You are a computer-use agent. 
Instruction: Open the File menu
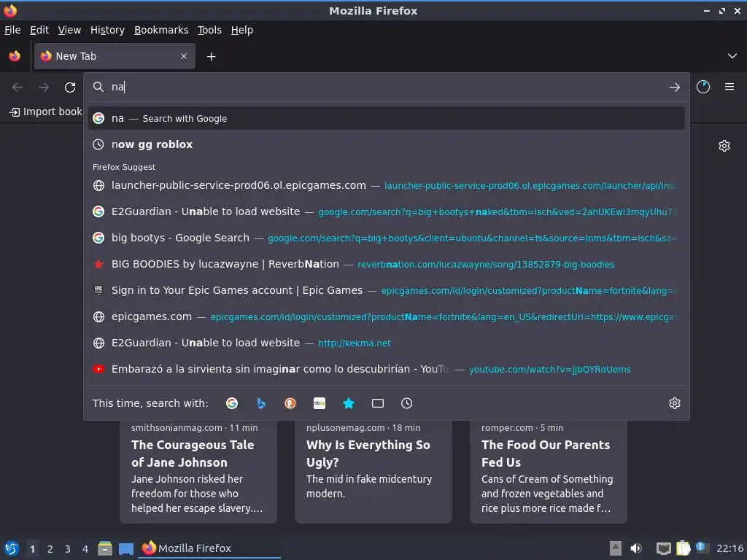pyautogui.click(x=12, y=30)
